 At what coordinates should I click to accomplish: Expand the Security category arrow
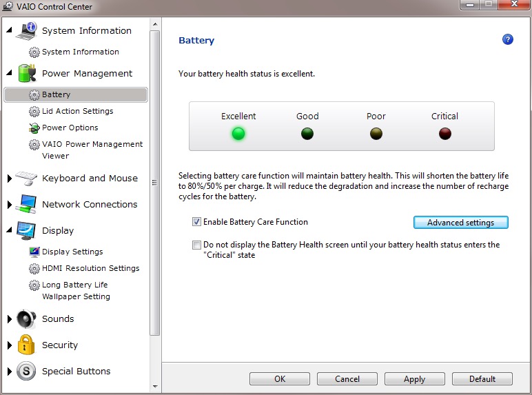(9, 345)
